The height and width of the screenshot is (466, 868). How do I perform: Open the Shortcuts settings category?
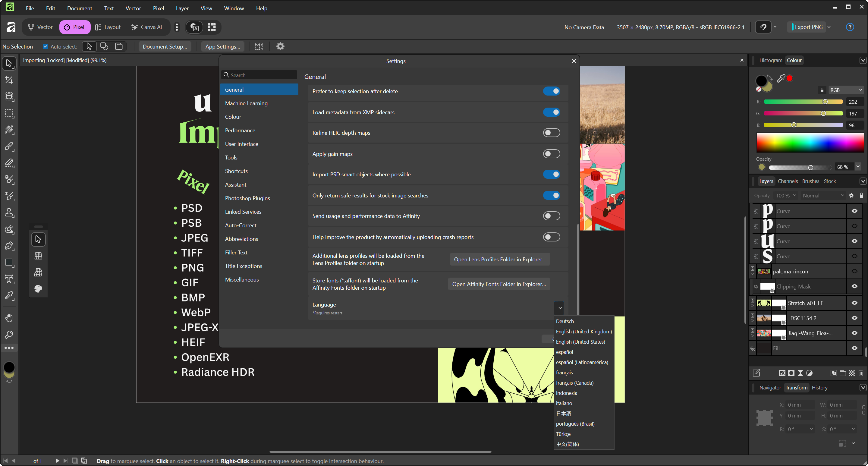[236, 171]
